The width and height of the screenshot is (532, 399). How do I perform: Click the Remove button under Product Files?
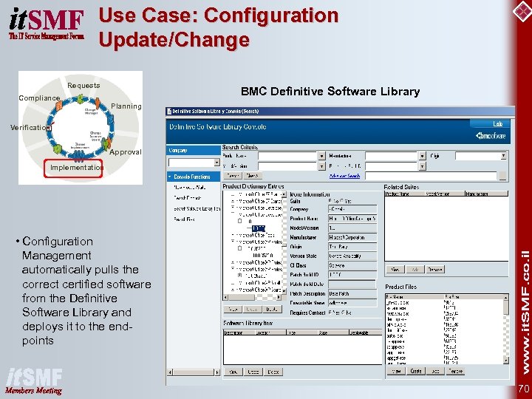[455, 371]
